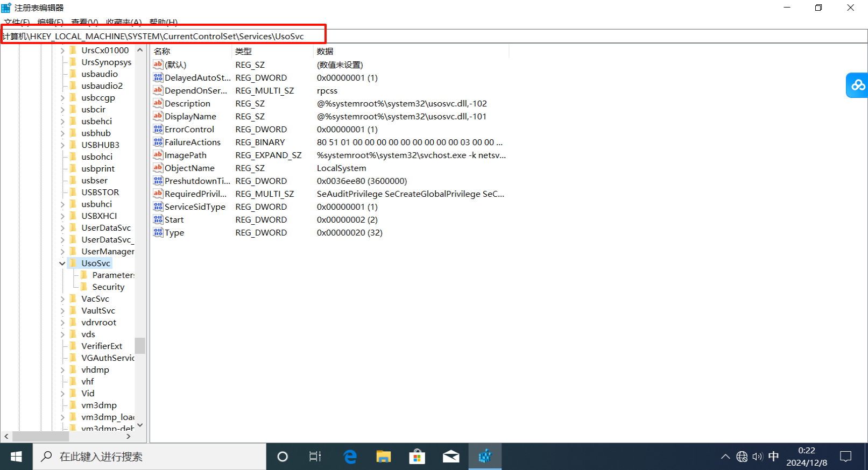868x470 pixels.
Task: Select the Description value's ab icon
Action: (158, 103)
